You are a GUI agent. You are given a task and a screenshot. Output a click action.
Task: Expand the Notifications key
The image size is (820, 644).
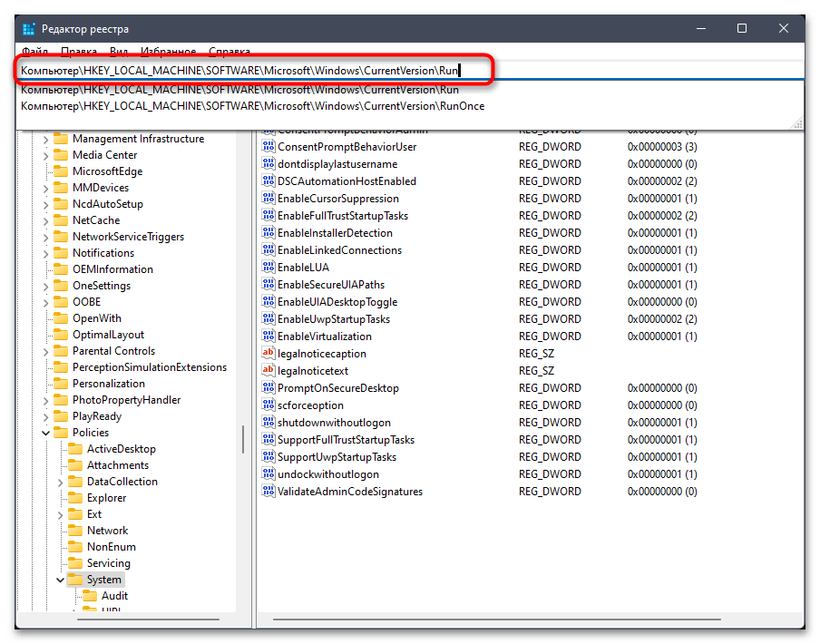45,254
